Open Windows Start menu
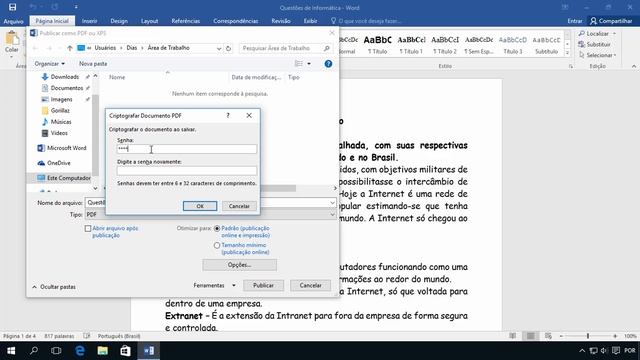Viewport: 640px width, 360px height. (11, 351)
